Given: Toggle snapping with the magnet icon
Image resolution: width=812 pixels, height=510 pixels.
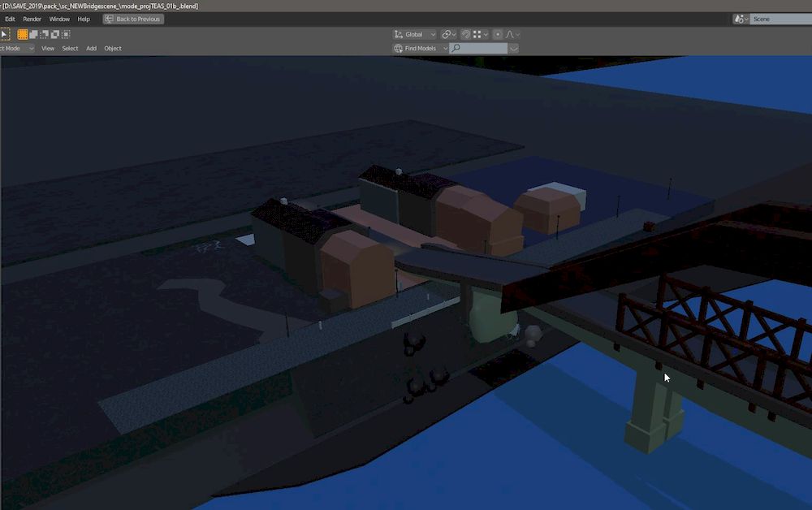Looking at the screenshot, I should tap(466, 34).
